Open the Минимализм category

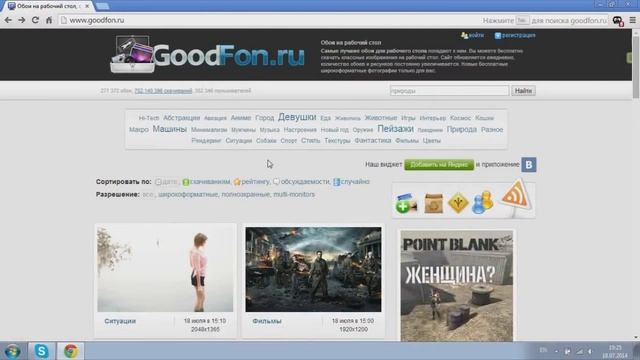click(x=209, y=130)
